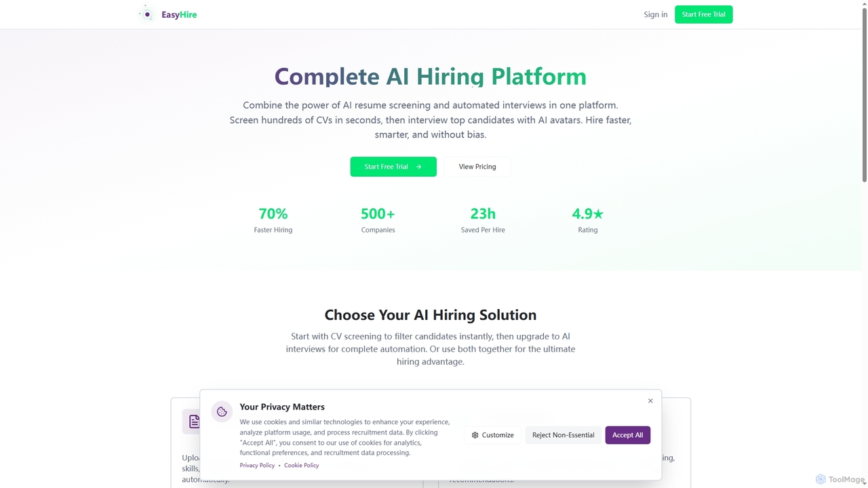Click the 500+ Companies stat
868x488 pixels.
378,220
